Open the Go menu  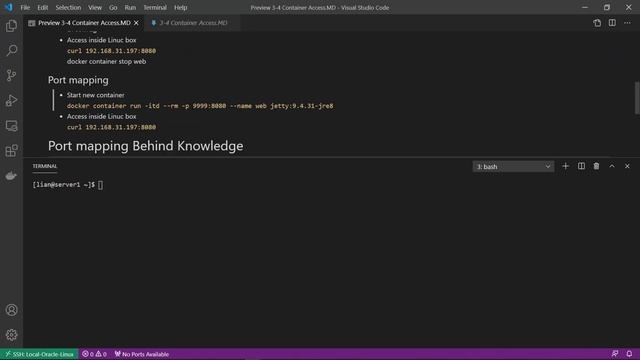(x=113, y=7)
